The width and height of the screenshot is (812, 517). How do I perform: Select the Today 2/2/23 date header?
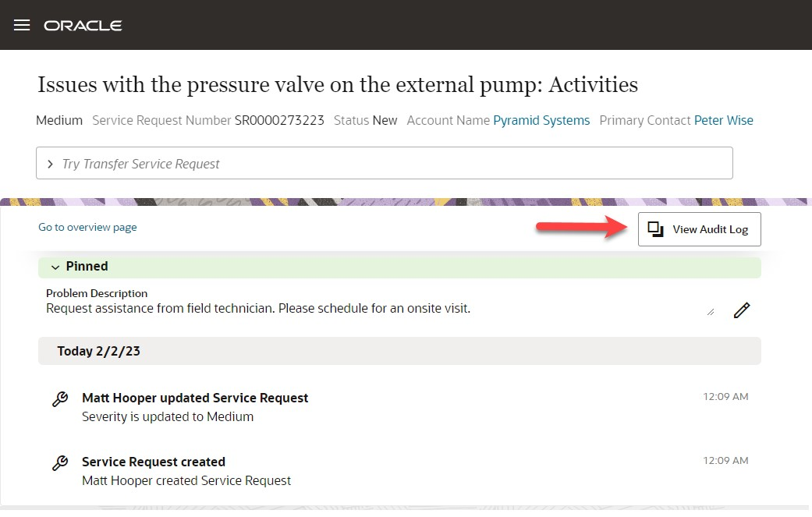tap(98, 351)
